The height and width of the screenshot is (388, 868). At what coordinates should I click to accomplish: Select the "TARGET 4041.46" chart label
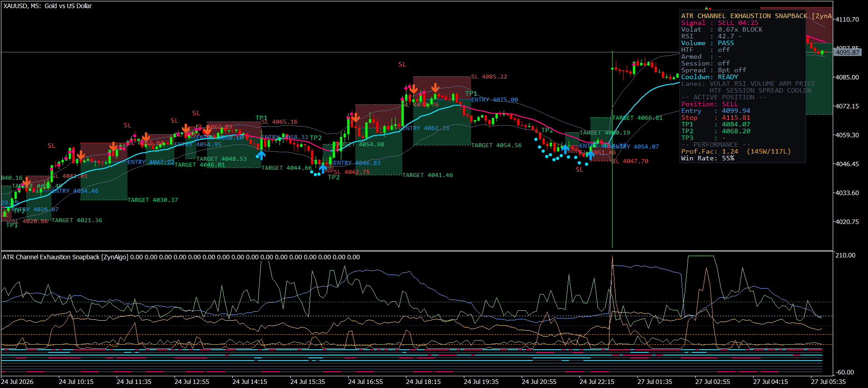pyautogui.click(x=428, y=175)
